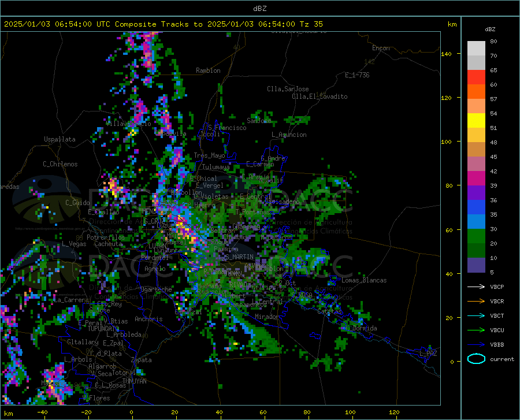This screenshot has width=520, height=420.
Task: Click the blue VBBB arrow legend icon
Action: coord(476,344)
